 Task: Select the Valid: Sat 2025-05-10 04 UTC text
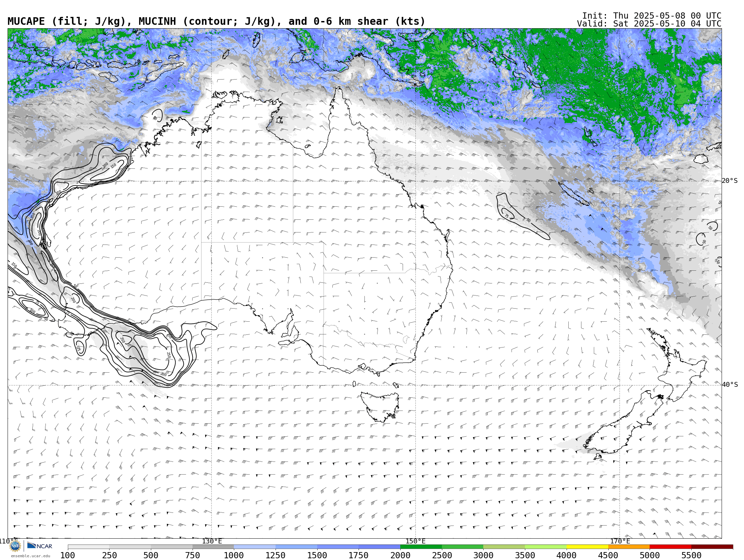click(x=649, y=24)
